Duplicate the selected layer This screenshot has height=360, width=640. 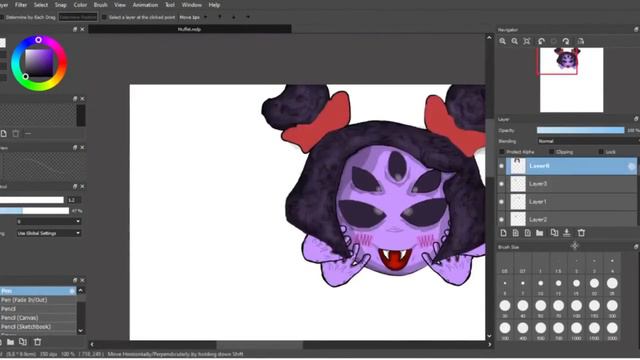pyautogui.click(x=554, y=233)
